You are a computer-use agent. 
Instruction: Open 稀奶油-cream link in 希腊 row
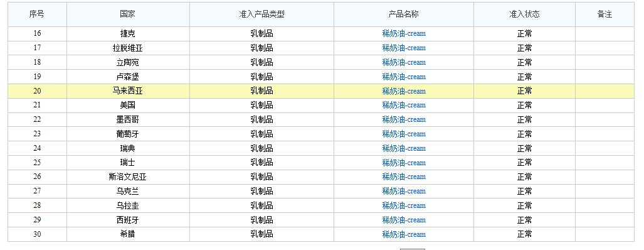[404, 234]
